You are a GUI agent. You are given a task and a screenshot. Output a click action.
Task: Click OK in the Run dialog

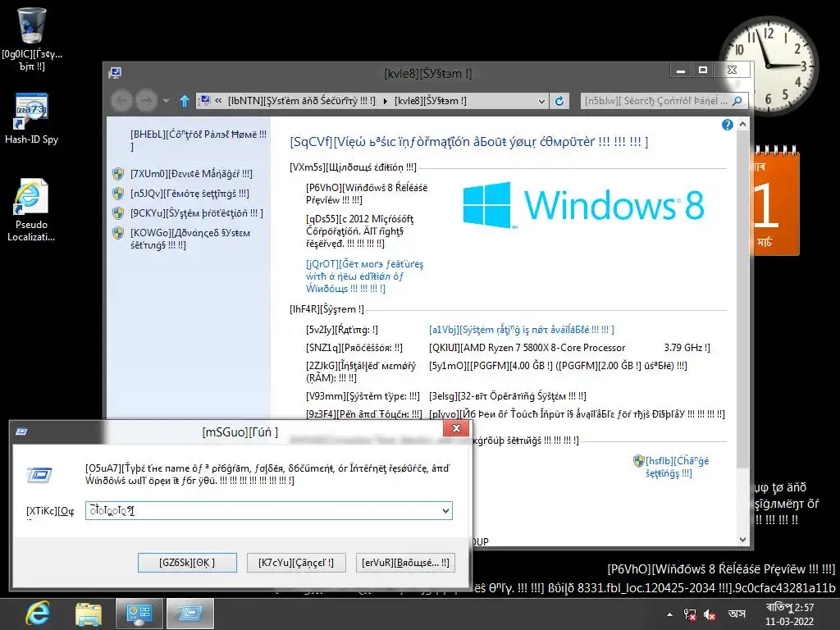187,563
